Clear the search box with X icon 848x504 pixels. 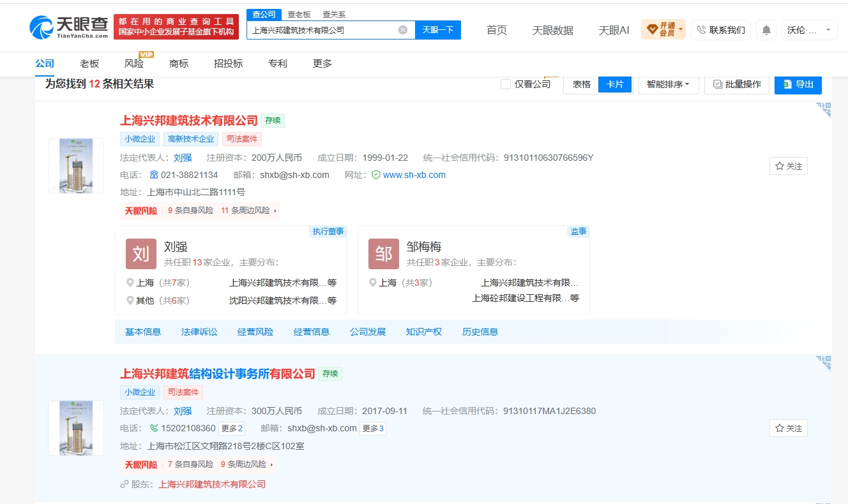403,30
